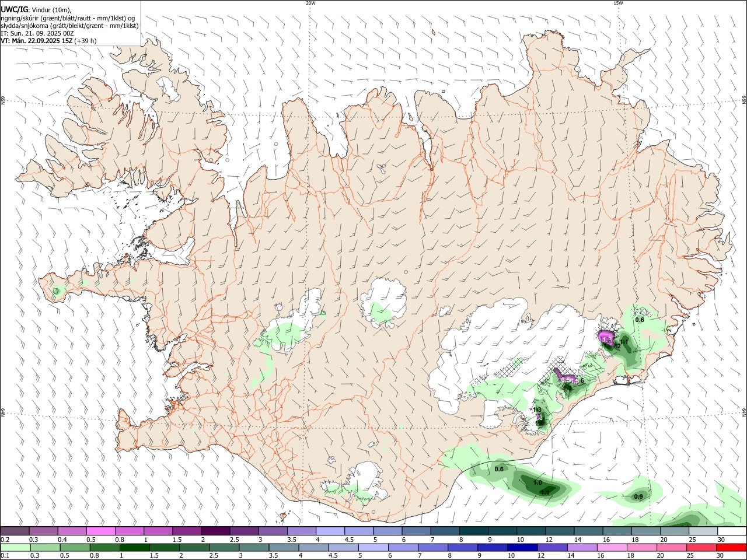
Task: Click the '0.1' label under lower legend row
Action: coord(5,556)
